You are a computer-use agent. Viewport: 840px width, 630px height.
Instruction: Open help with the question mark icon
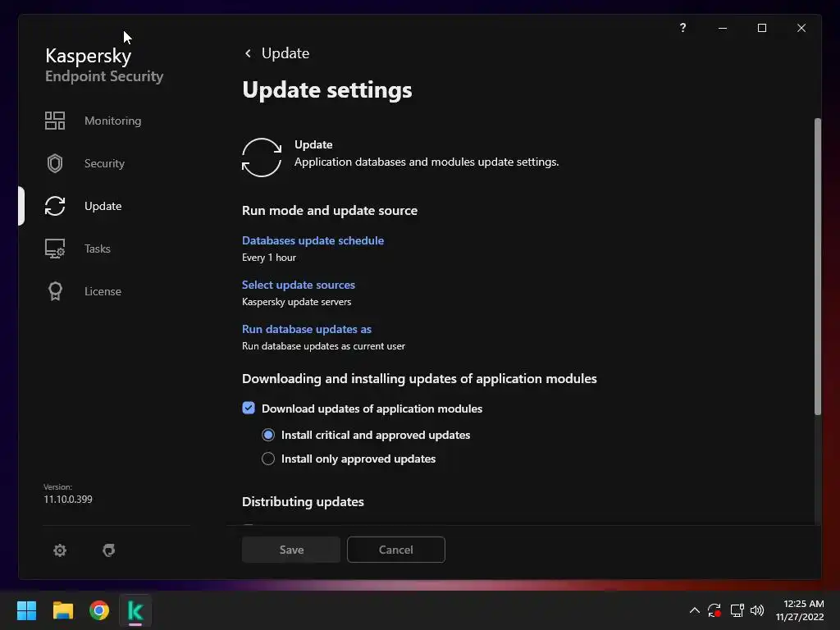coord(682,28)
